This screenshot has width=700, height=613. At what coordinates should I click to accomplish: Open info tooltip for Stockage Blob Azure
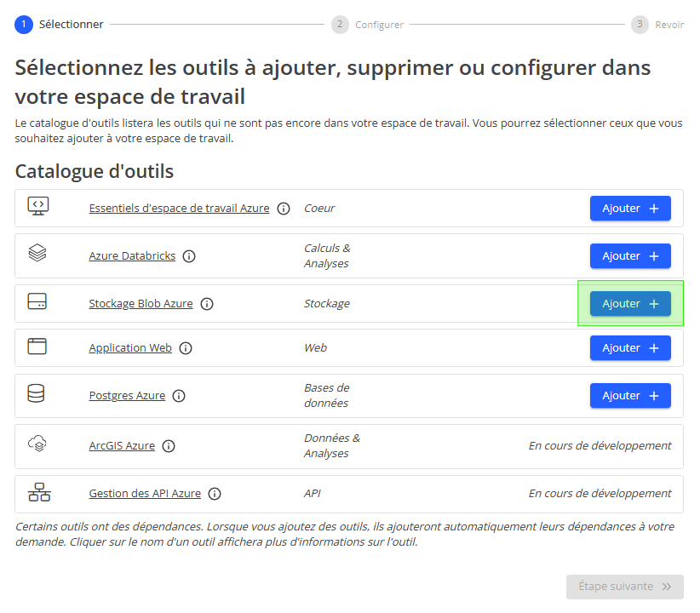[206, 303]
